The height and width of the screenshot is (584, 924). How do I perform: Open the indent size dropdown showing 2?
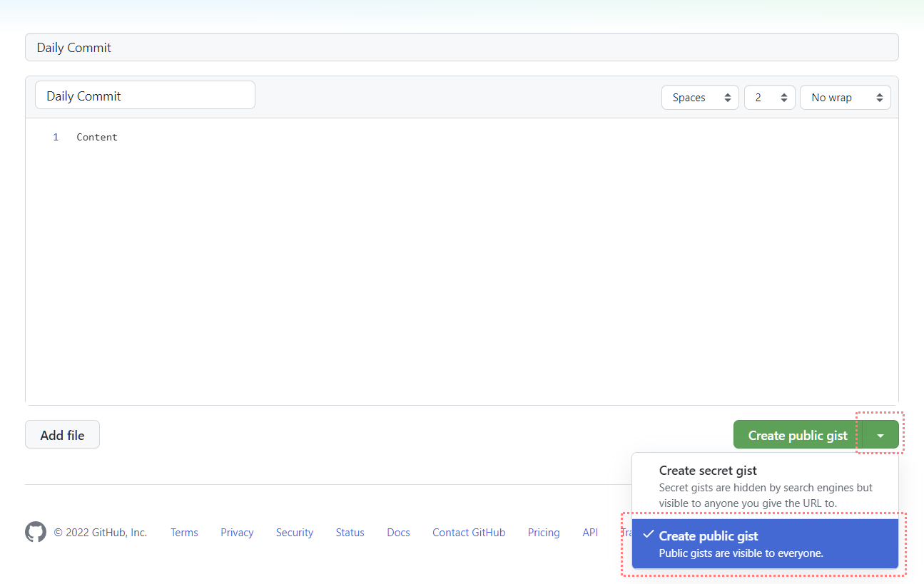click(x=769, y=98)
